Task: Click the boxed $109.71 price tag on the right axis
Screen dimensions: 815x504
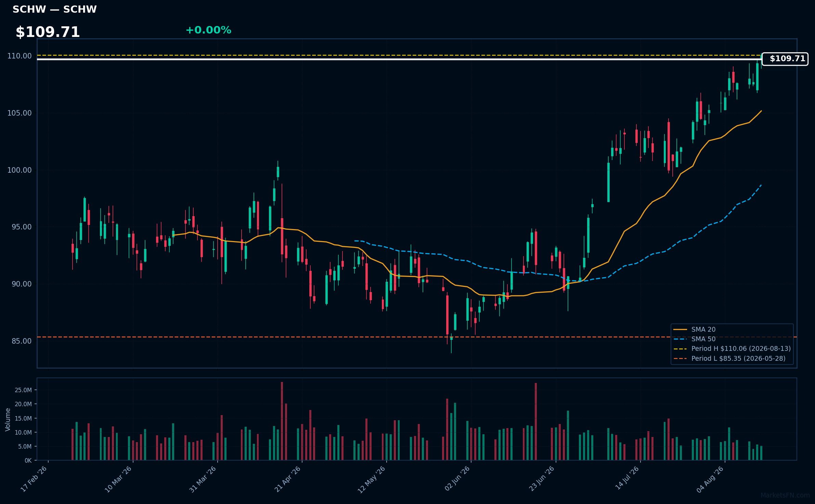Action: [785, 59]
